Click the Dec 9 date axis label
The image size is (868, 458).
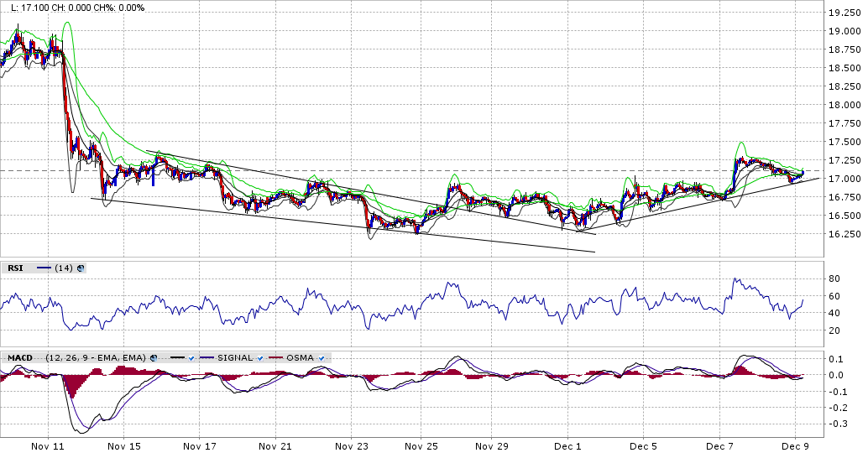[x=794, y=448]
